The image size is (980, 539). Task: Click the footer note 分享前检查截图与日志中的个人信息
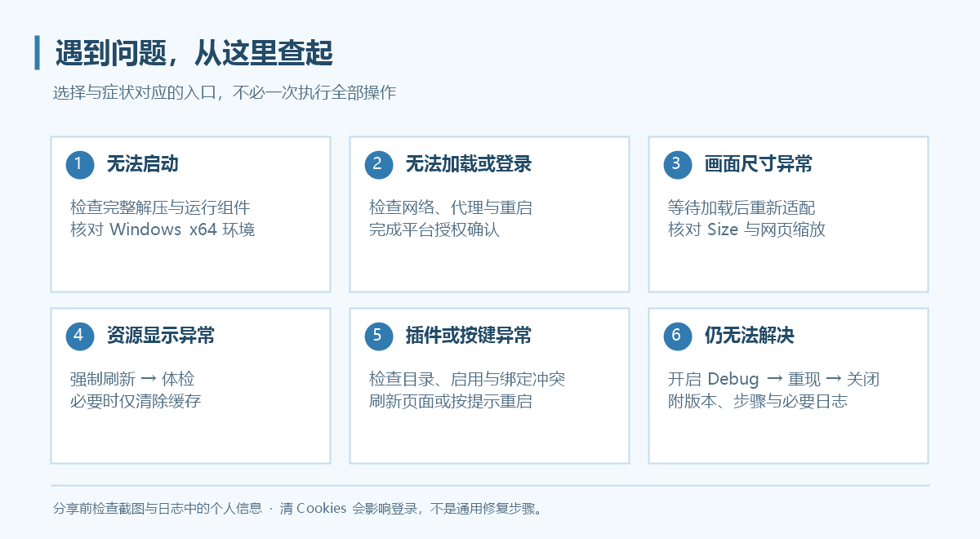[x=158, y=509]
